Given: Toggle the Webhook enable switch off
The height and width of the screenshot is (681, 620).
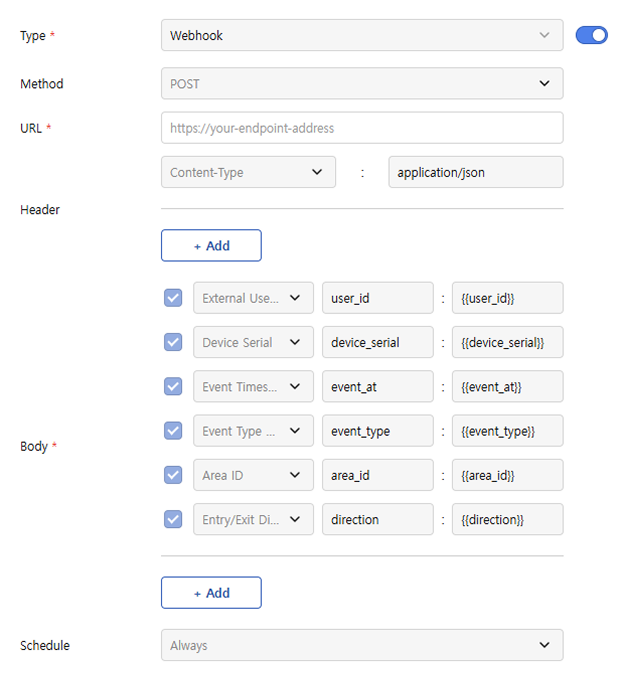Looking at the screenshot, I should tap(591, 36).
